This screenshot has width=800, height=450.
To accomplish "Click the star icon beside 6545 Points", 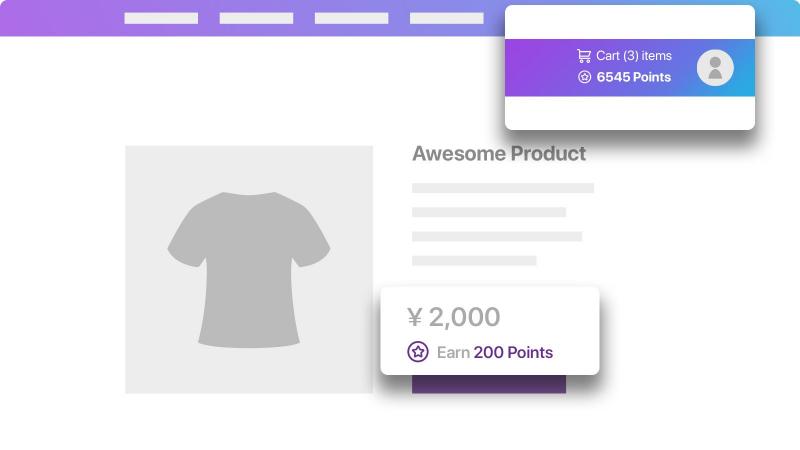I will [584, 77].
